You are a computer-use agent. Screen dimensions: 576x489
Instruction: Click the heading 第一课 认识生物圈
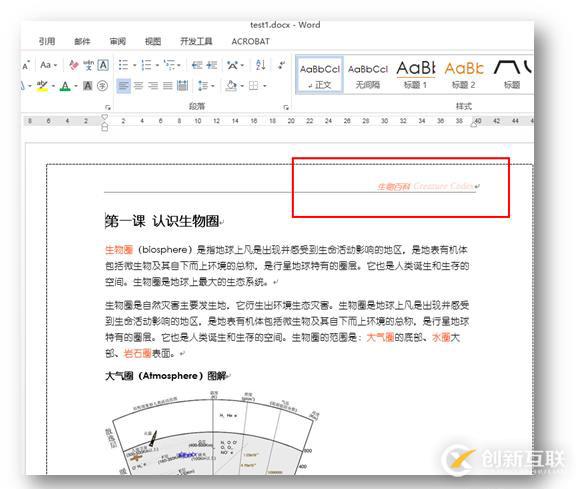pos(162,221)
